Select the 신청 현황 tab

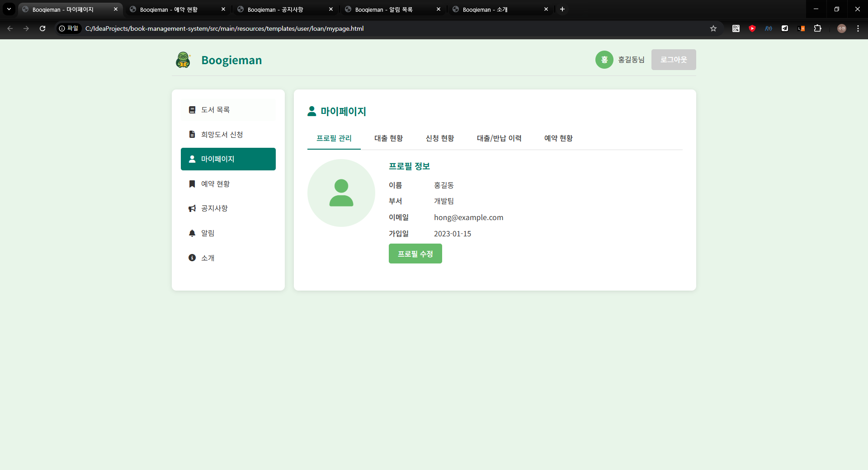click(439, 138)
